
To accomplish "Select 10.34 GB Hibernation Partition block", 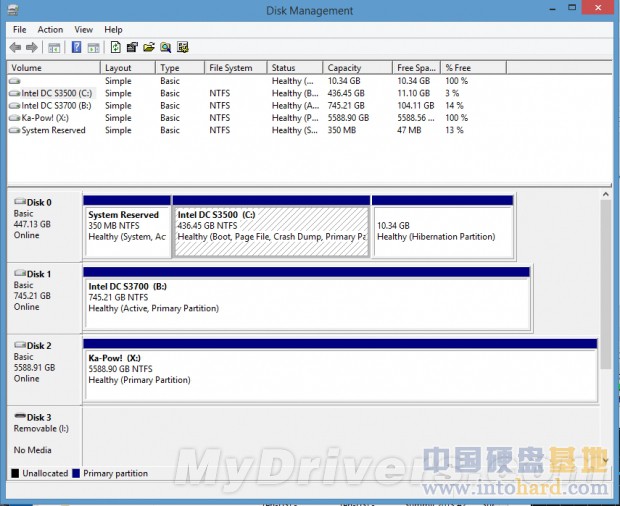I will pyautogui.click(x=443, y=227).
